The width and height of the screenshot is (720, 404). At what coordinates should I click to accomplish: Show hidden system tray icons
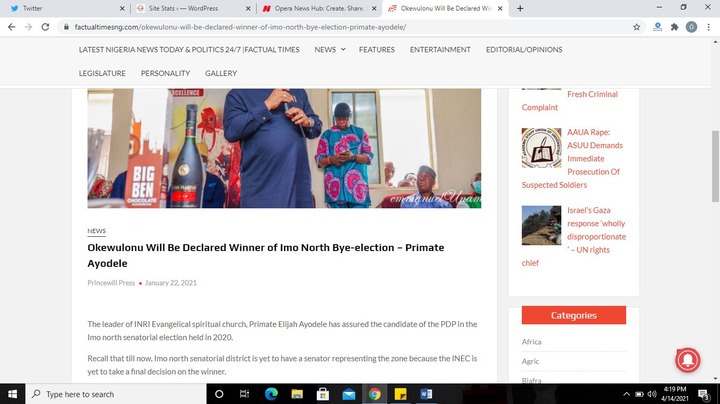(626, 394)
